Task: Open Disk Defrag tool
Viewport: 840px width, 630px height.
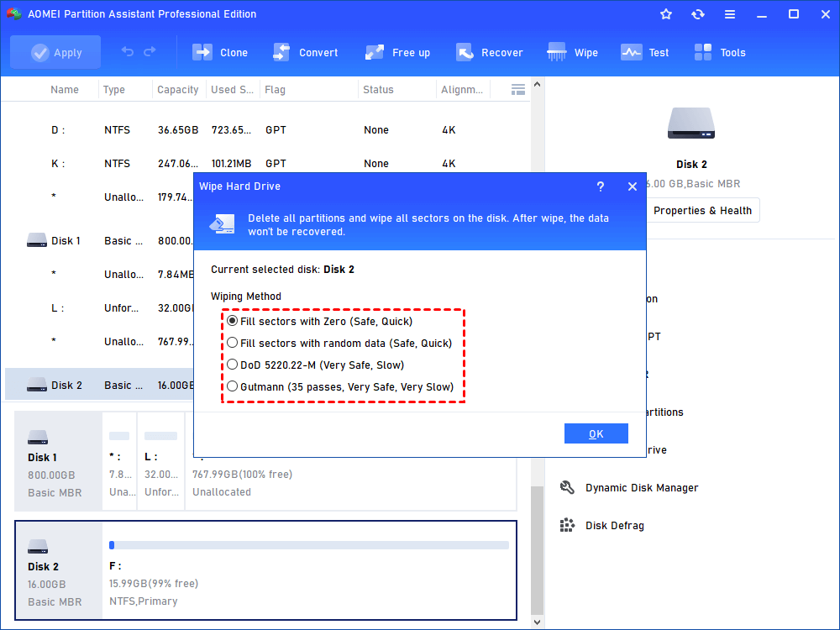Action: tap(601, 526)
